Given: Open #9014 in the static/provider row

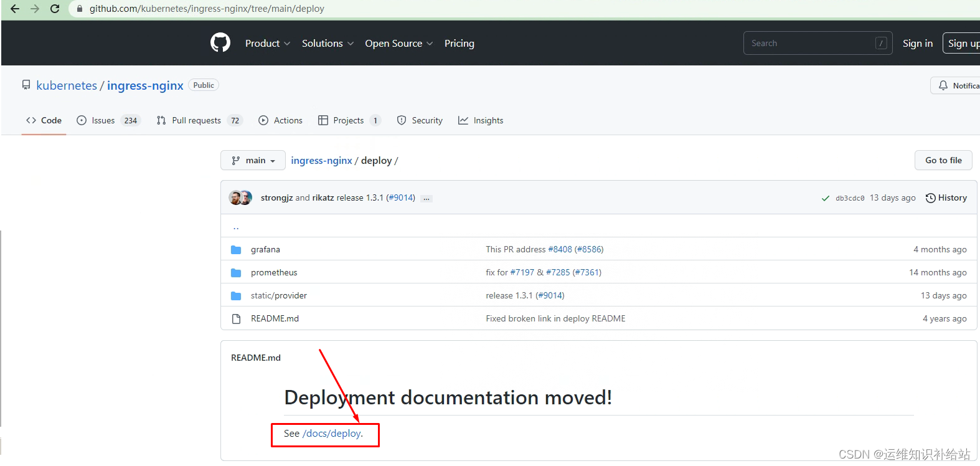Looking at the screenshot, I should point(550,295).
